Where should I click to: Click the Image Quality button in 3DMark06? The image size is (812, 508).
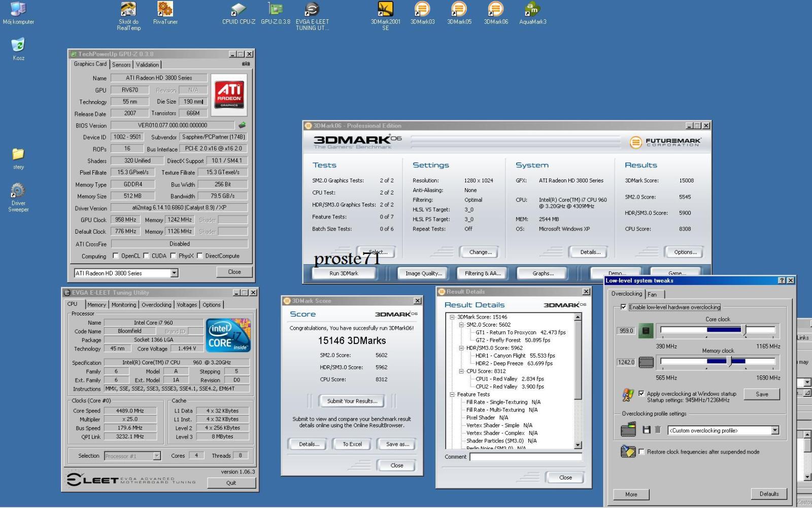point(423,273)
